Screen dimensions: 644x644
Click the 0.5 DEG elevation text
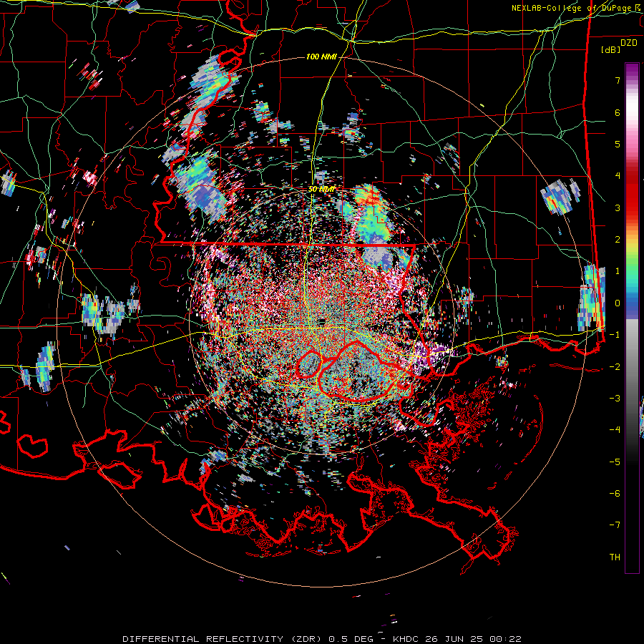click(351, 639)
